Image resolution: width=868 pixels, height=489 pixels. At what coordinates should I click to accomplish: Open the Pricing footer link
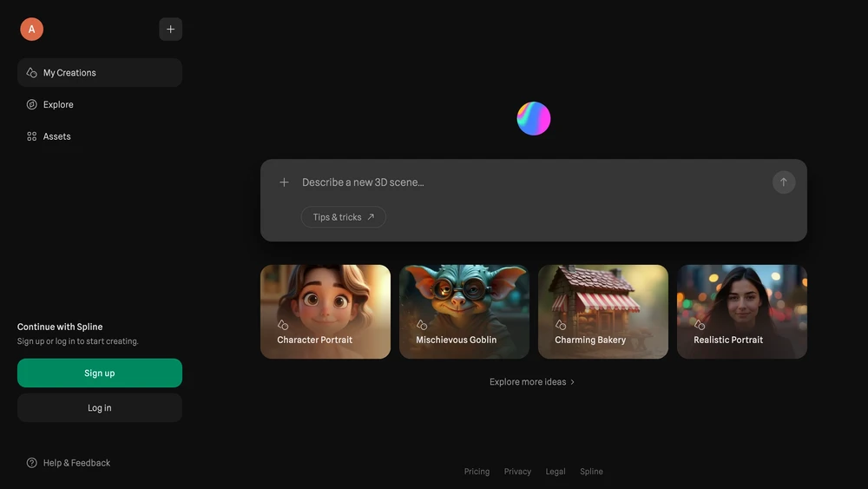point(477,472)
